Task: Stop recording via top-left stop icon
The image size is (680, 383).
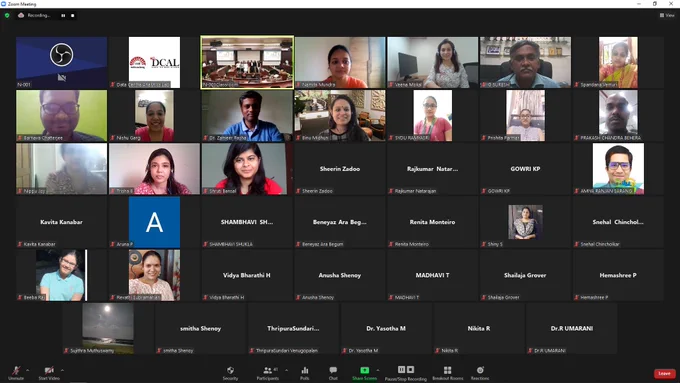Action: click(x=72, y=15)
